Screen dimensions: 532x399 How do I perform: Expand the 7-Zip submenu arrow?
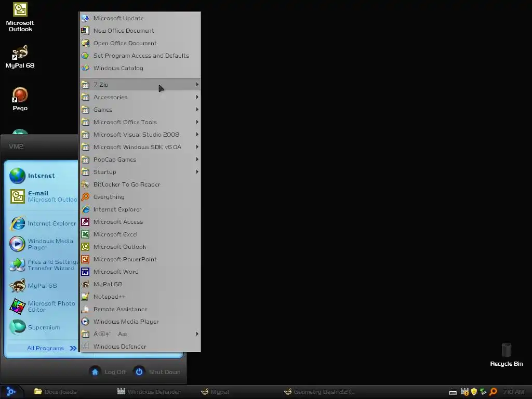[x=197, y=85]
